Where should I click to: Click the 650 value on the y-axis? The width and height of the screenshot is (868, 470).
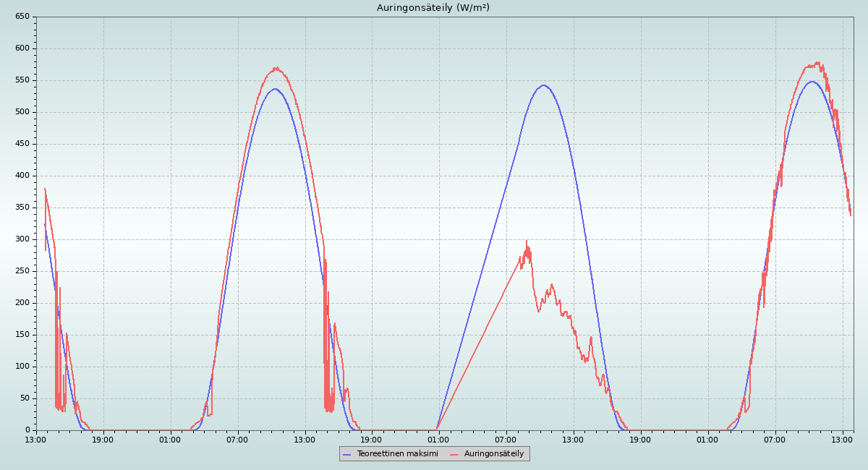[22, 17]
